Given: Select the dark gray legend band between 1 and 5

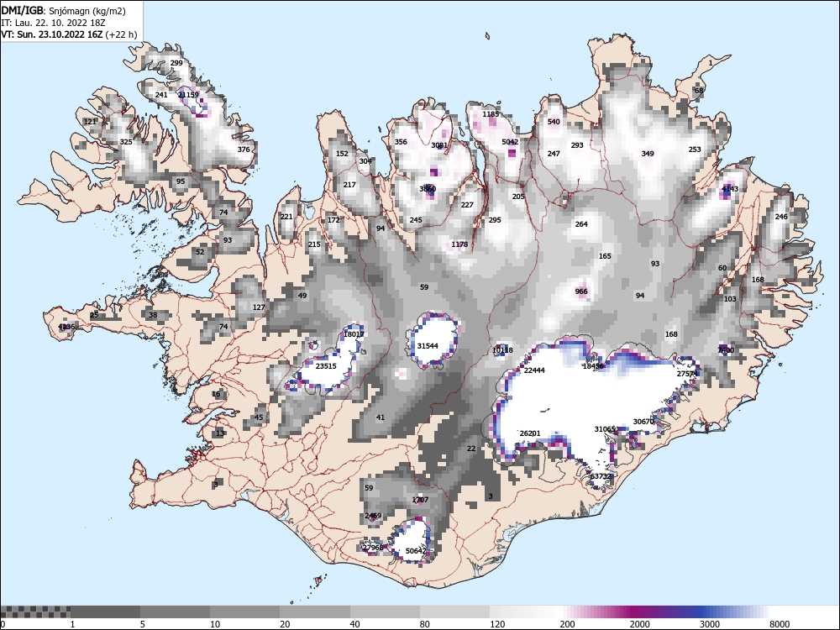Looking at the screenshot, I should click(x=105, y=612).
